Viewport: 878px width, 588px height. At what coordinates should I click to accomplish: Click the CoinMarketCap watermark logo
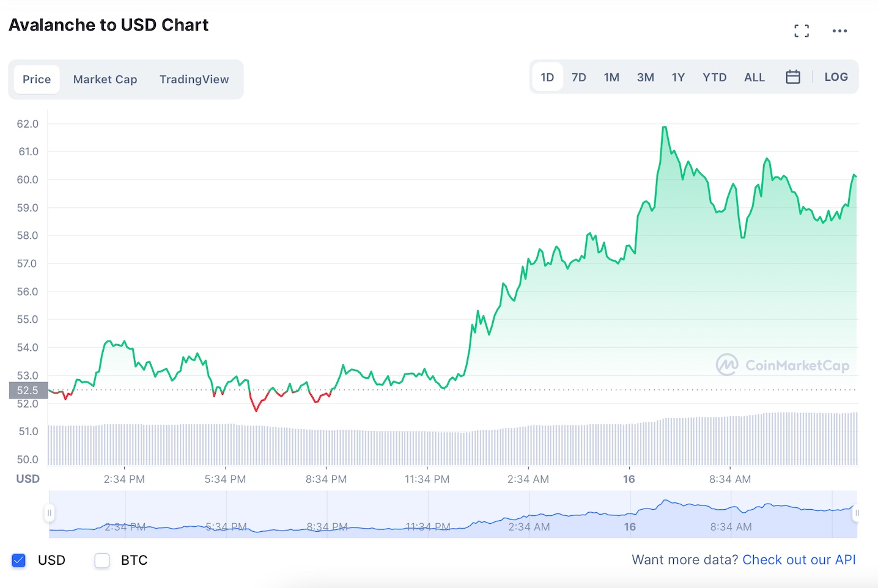coord(783,365)
